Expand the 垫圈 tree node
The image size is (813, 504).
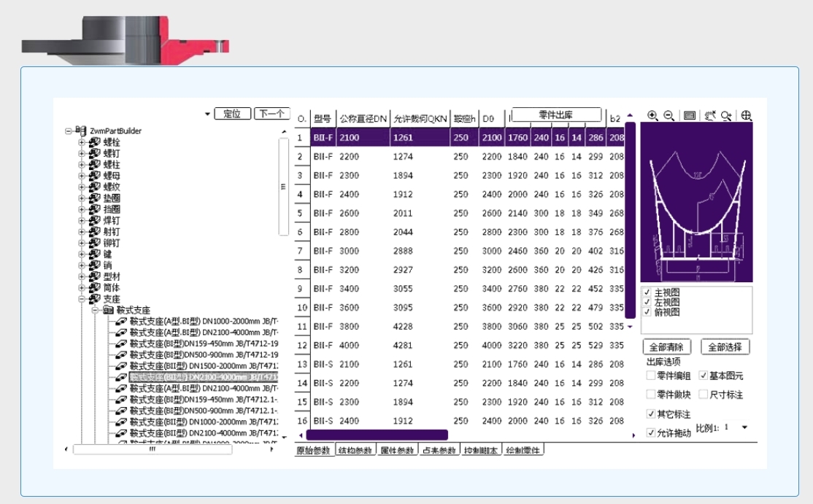coord(82,198)
